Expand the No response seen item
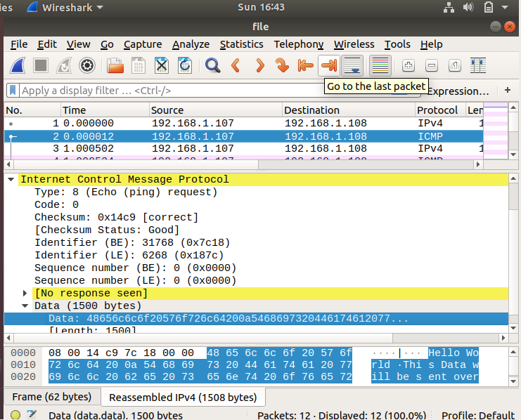 coord(25,294)
